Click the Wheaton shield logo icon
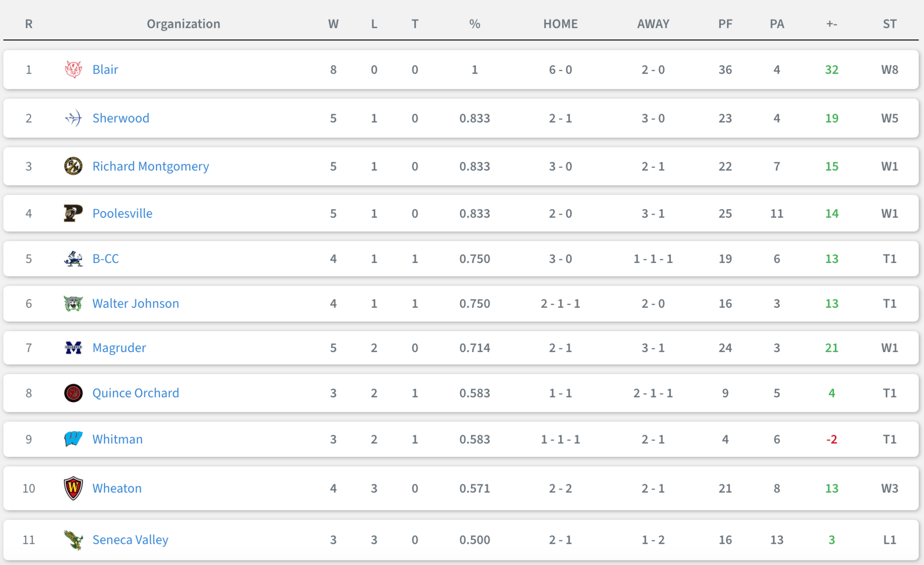This screenshot has height=565, width=924. 73,489
